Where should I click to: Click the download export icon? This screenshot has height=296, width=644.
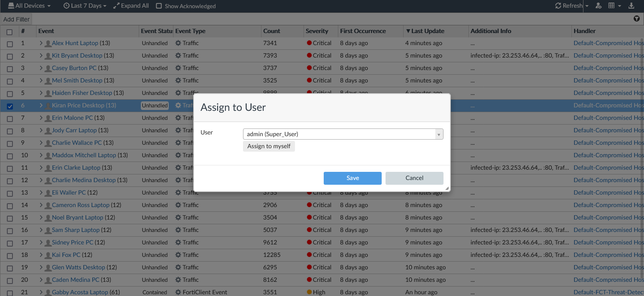tap(631, 6)
